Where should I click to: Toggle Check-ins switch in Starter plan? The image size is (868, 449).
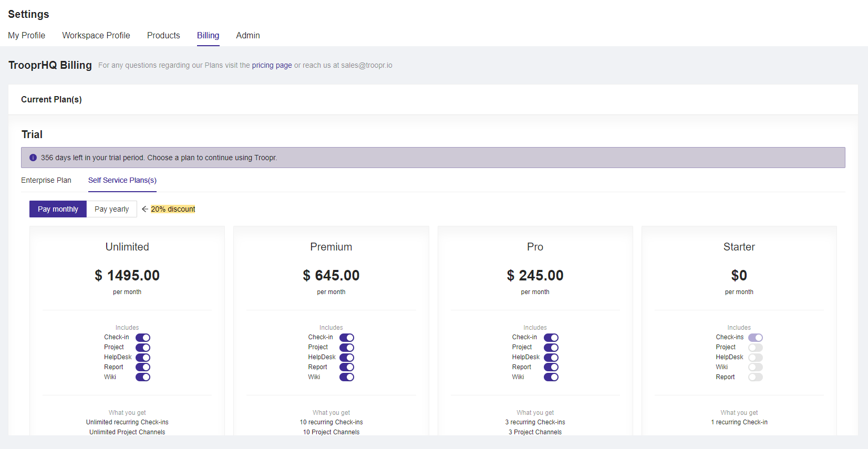coord(756,338)
